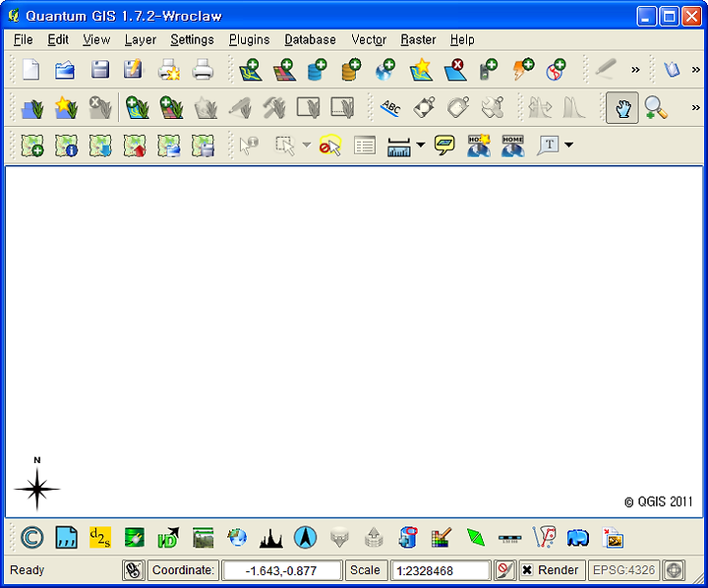Viewport: 708px width, 588px height.
Task: Open the select features dropdown arrow
Action: tap(306, 145)
